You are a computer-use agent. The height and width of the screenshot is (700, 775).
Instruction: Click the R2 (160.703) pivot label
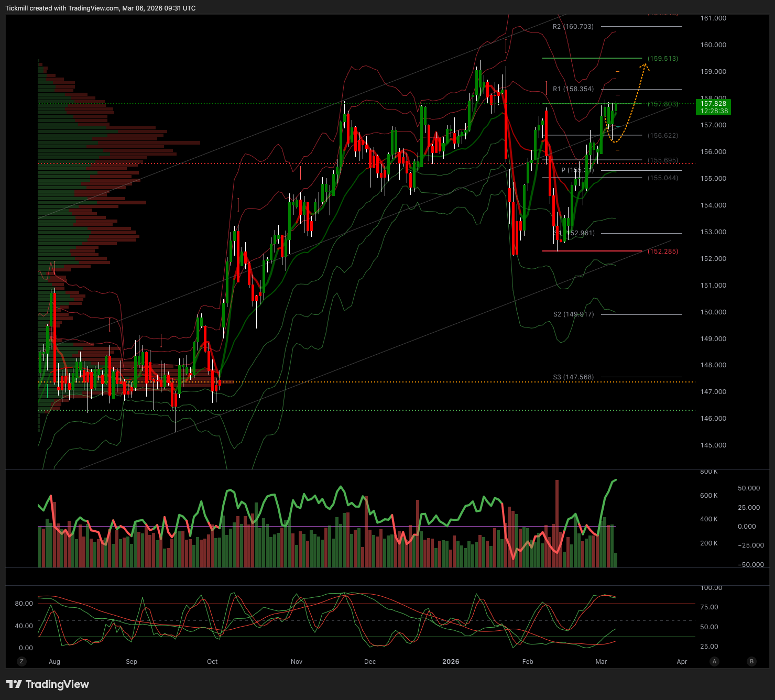[573, 26]
